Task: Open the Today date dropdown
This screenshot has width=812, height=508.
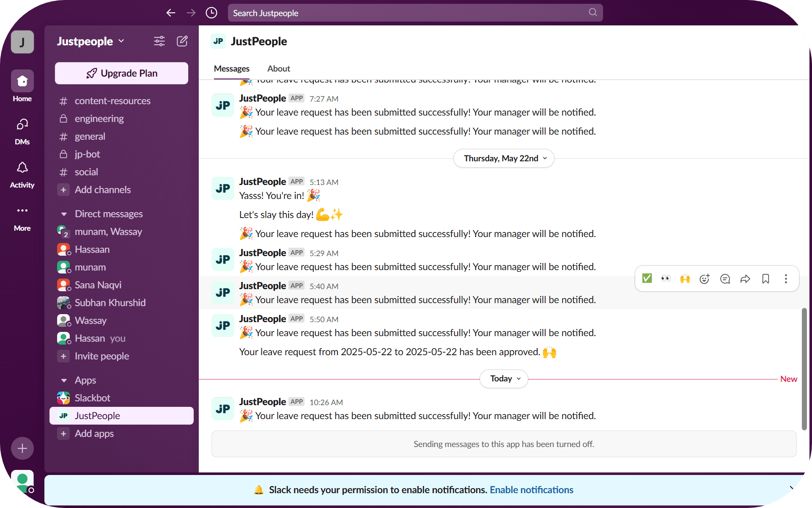Action: click(504, 378)
